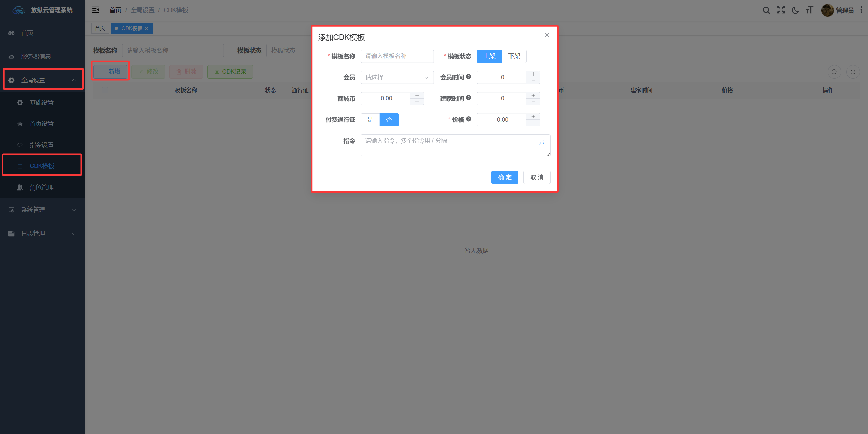Viewport: 868px width, 434px height.
Task: Select 下架 template status
Action: (x=514, y=56)
